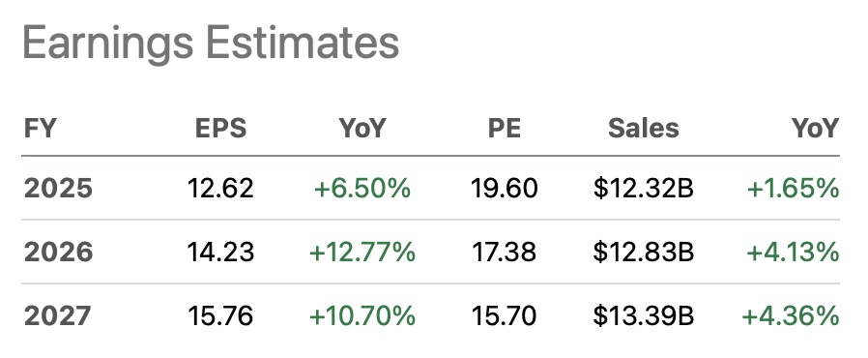Click the EPS column header
The width and height of the screenshot is (868, 358).
(x=221, y=129)
